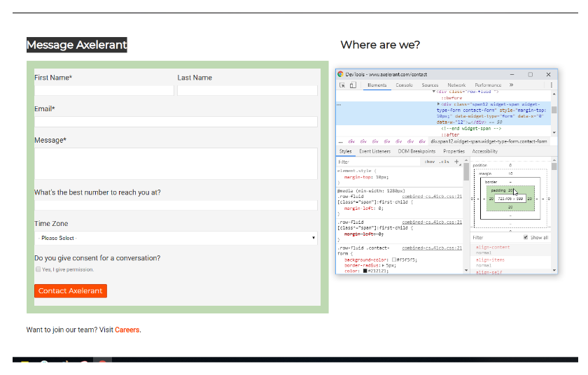Image resolution: width=588 pixels, height=375 pixels.
Task: Open the Network tab
Action: click(456, 85)
